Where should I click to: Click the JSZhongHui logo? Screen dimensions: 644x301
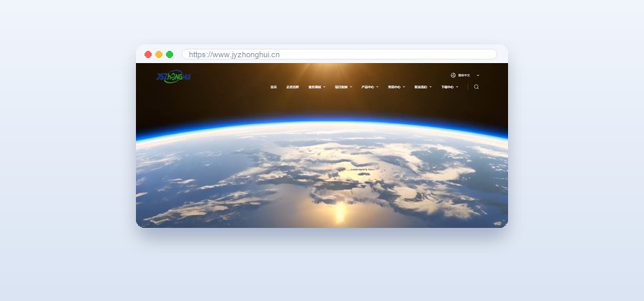pos(173,77)
